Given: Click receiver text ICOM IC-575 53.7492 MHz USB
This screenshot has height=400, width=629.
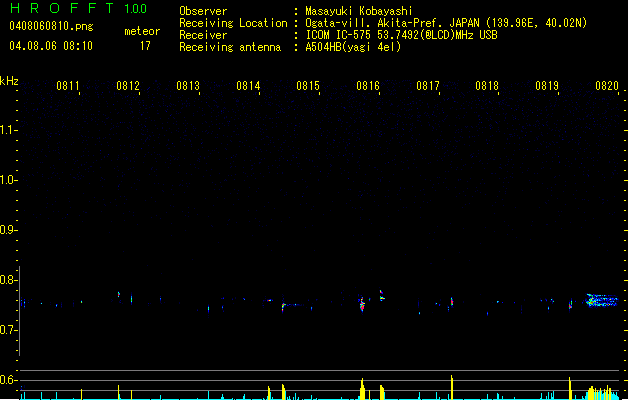Looking at the screenshot, I should click(402, 35).
